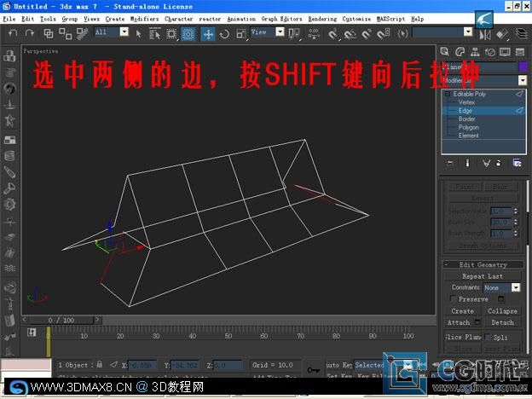
Task: Click the Repeat Last button
Action: click(x=483, y=276)
